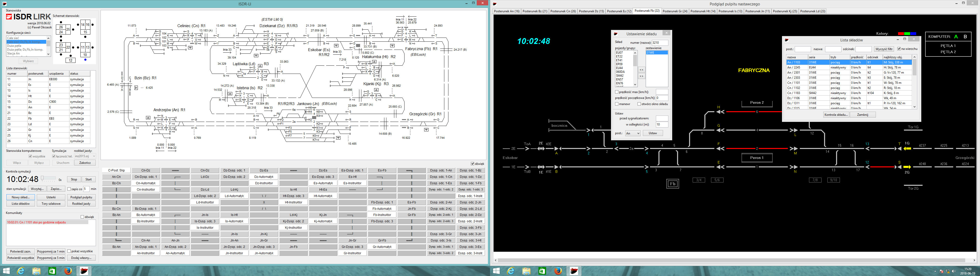Click signal H arrow on track 6
Viewport: 980px width, 276px height.
pos(720,112)
